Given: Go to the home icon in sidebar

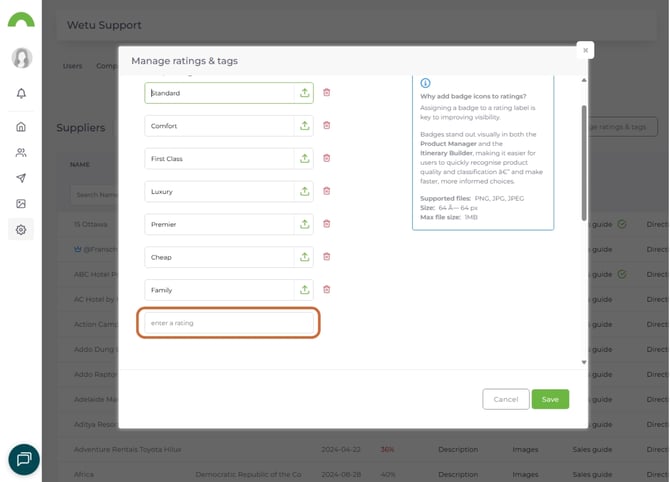Looking at the screenshot, I should 21,126.
